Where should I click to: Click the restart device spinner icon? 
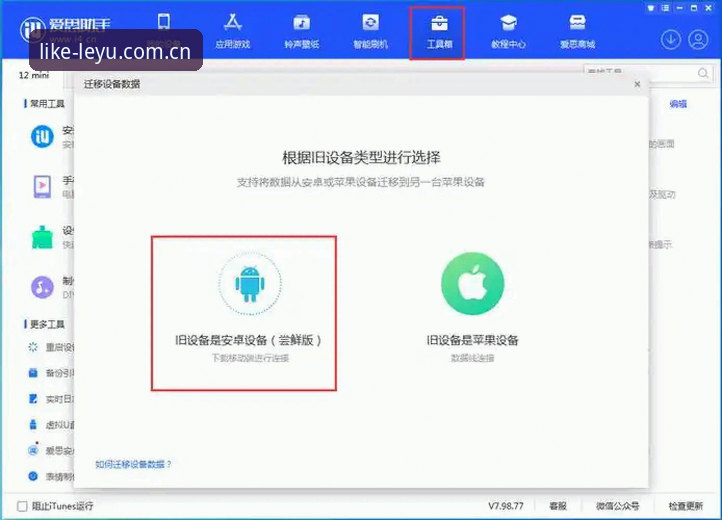tap(33, 347)
